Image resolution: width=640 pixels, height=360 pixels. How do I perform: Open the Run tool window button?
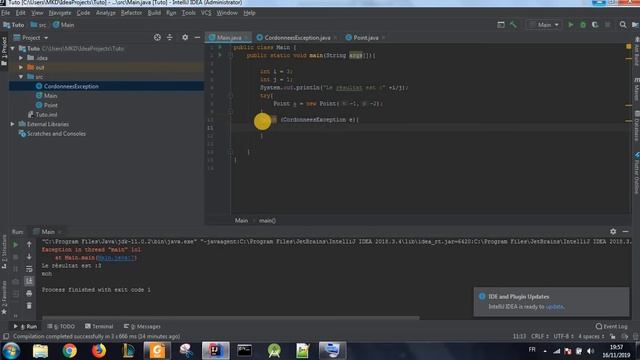click(25, 327)
